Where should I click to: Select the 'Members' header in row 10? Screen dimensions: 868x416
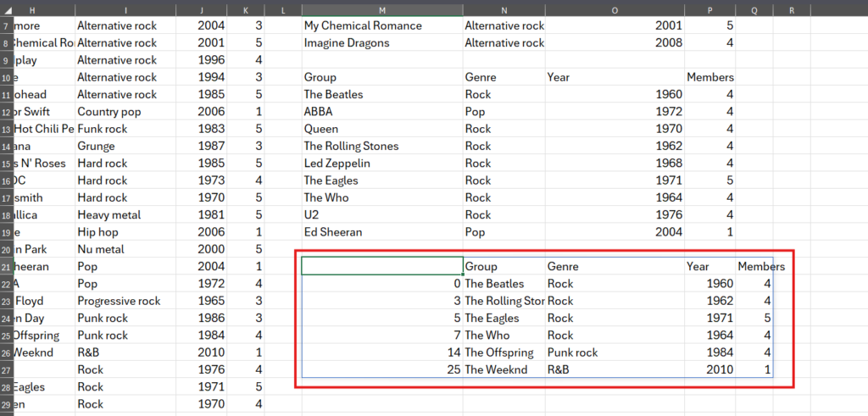(x=710, y=77)
